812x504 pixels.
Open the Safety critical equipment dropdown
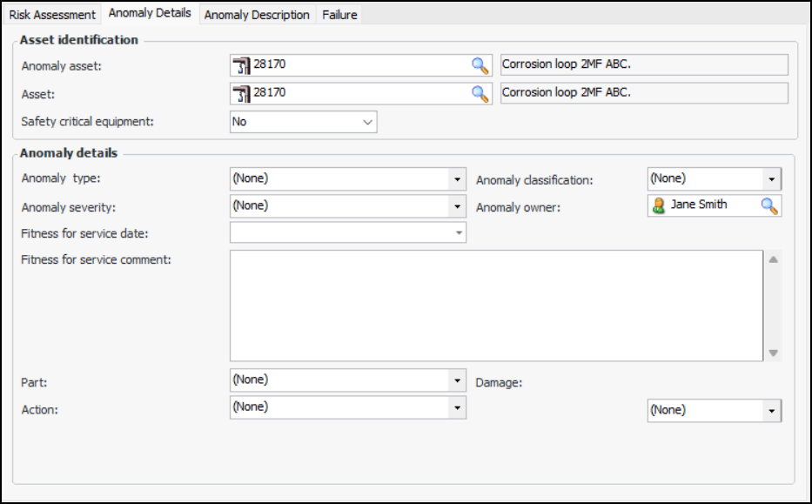367,122
